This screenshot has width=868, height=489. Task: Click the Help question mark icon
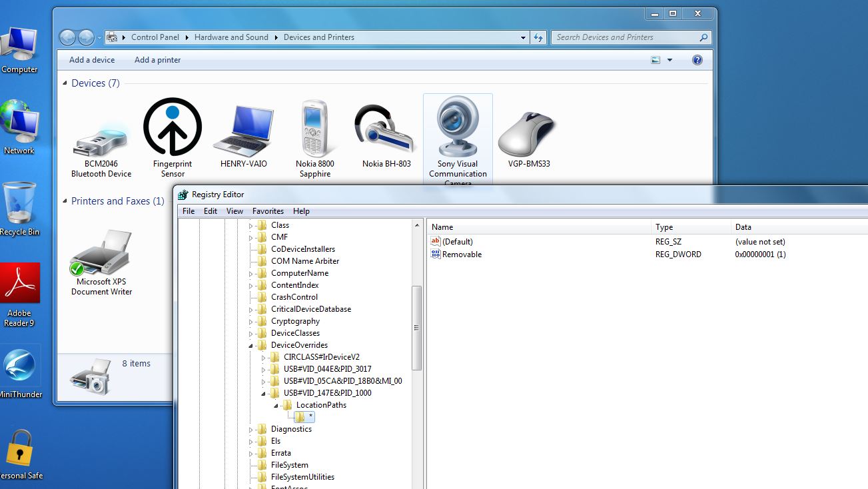(697, 60)
